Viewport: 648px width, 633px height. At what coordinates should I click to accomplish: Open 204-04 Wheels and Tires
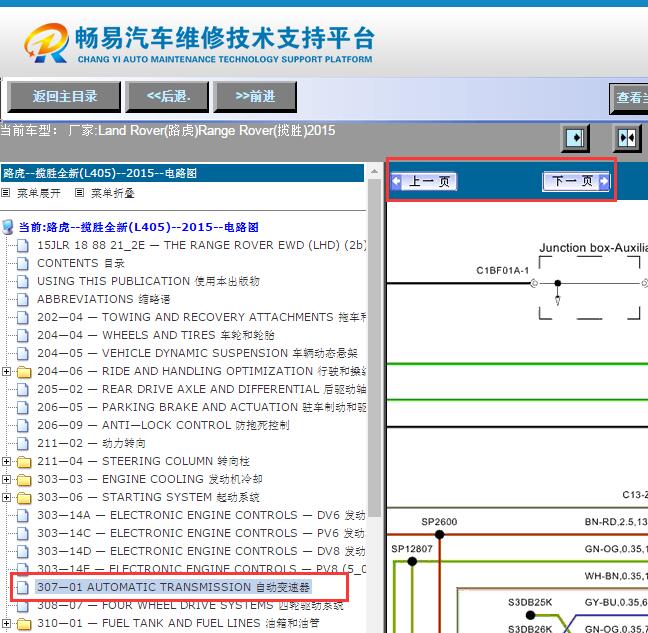(156, 335)
